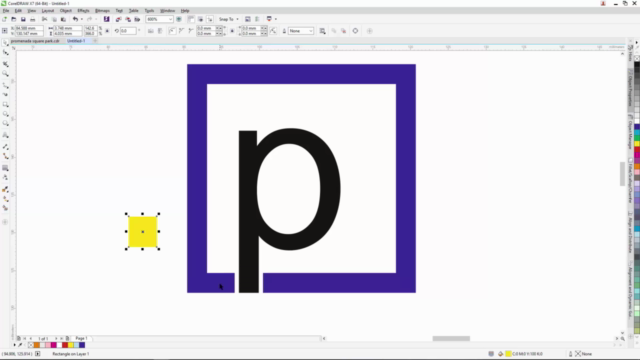Toggle full-screen preview button
640x360 pixels.
point(179,19)
